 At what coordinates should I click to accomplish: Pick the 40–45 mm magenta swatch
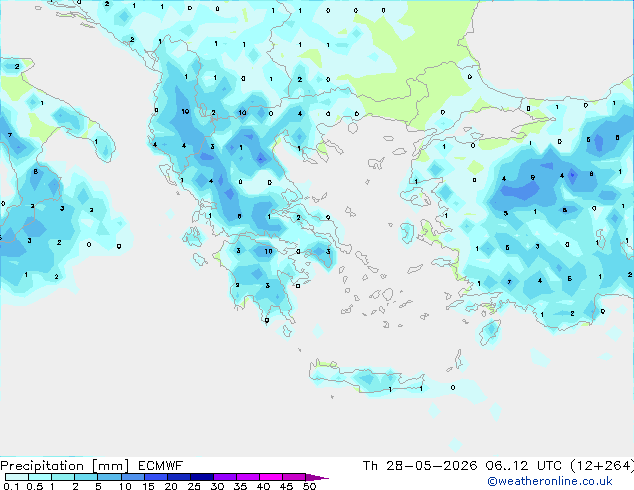pos(271,477)
